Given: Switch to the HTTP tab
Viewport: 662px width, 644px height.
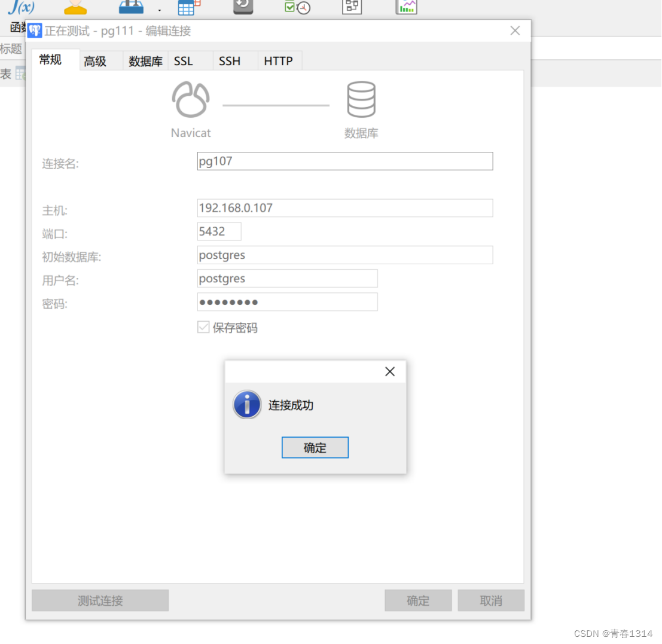Looking at the screenshot, I should (x=280, y=61).
